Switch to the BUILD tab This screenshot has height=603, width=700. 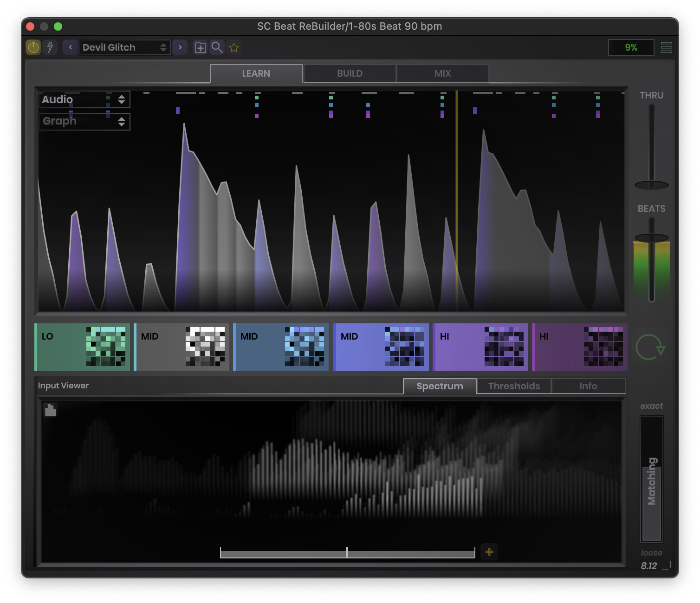tap(350, 73)
